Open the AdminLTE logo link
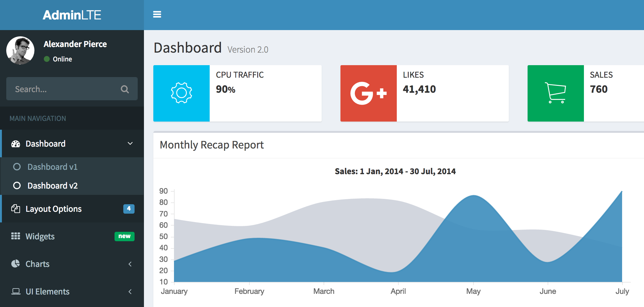 [72, 15]
